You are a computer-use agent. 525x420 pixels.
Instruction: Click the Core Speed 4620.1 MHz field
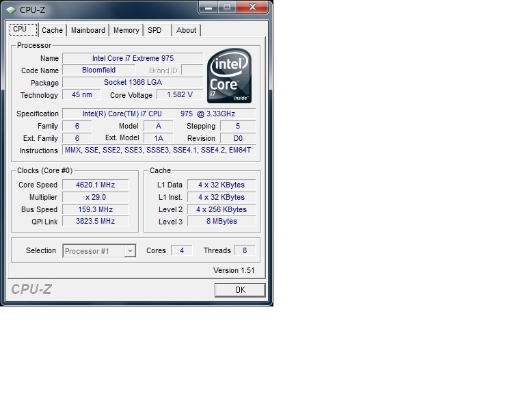(96, 185)
